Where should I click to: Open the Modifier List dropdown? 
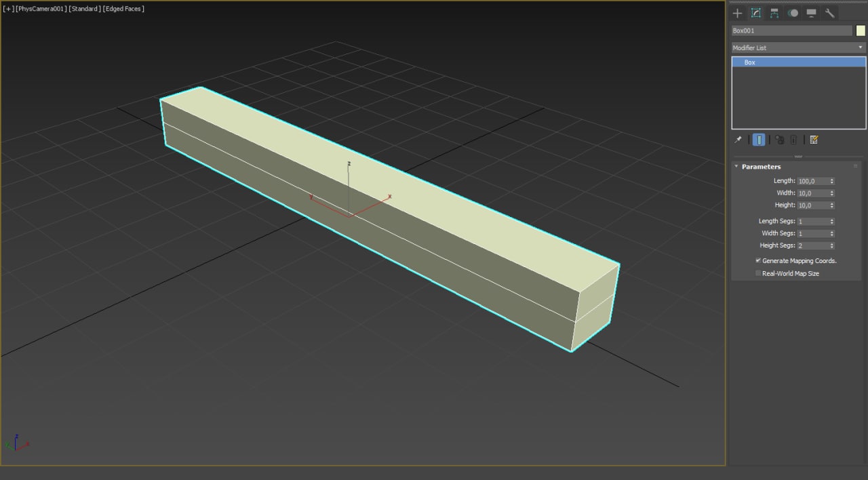[798, 47]
